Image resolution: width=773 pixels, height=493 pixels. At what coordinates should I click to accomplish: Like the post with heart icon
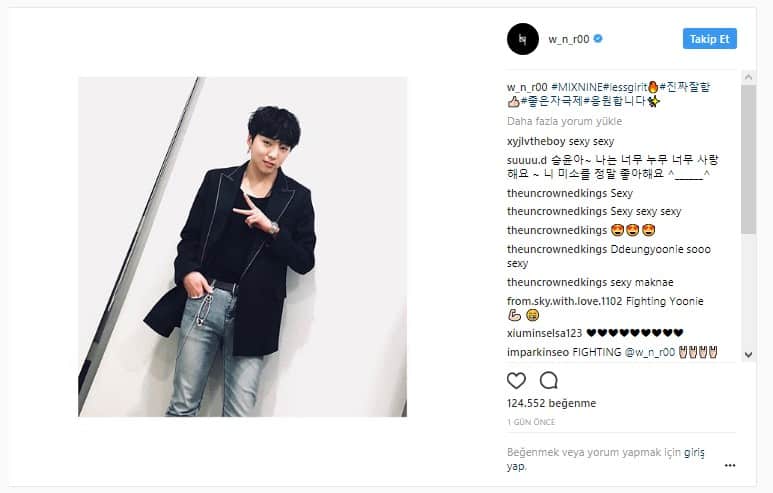pyautogui.click(x=516, y=381)
